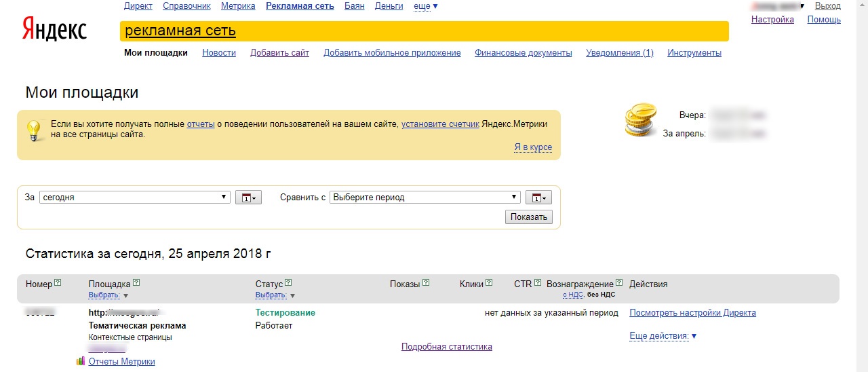
Task: Open the Справочник service link
Action: pyautogui.click(x=186, y=6)
